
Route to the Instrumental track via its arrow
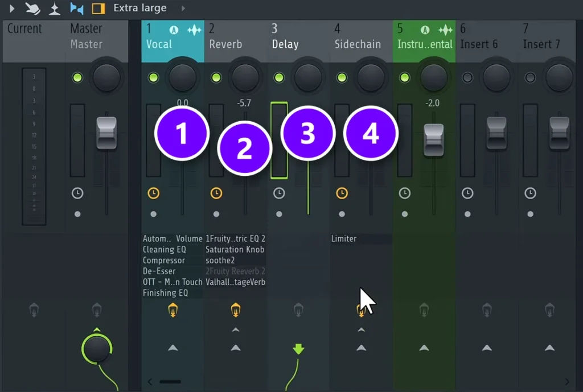(424, 348)
